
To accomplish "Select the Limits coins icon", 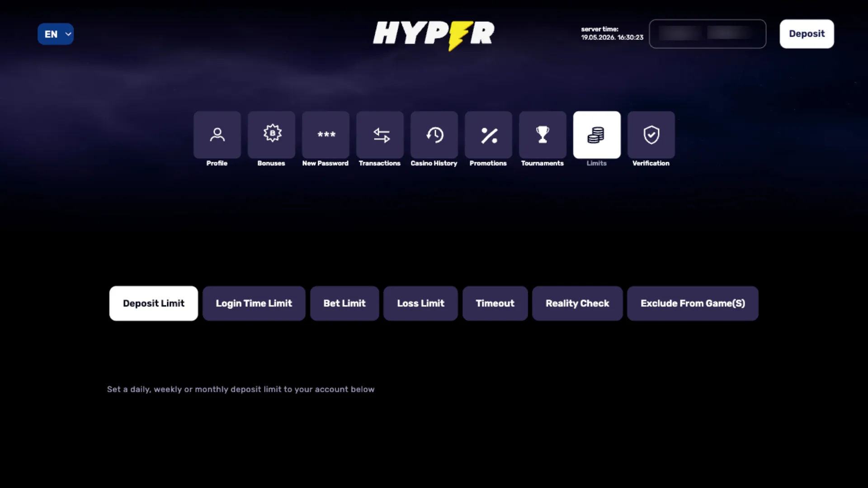I will pos(597,135).
